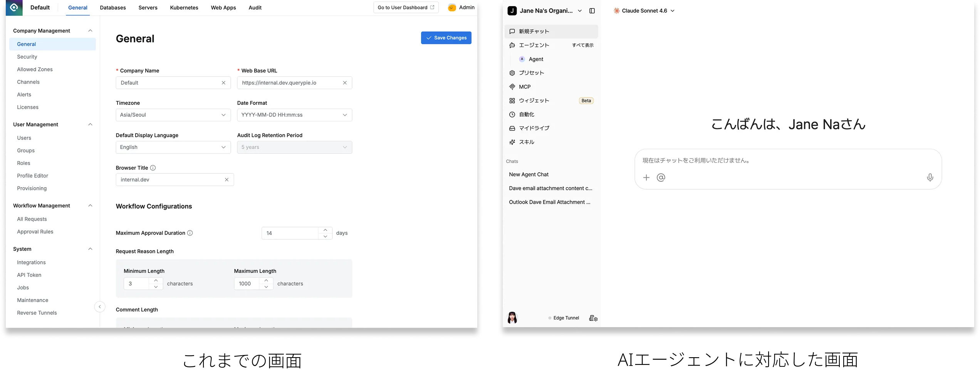Click Go to User Dashboard button
980x373 pixels.
pyautogui.click(x=406, y=8)
